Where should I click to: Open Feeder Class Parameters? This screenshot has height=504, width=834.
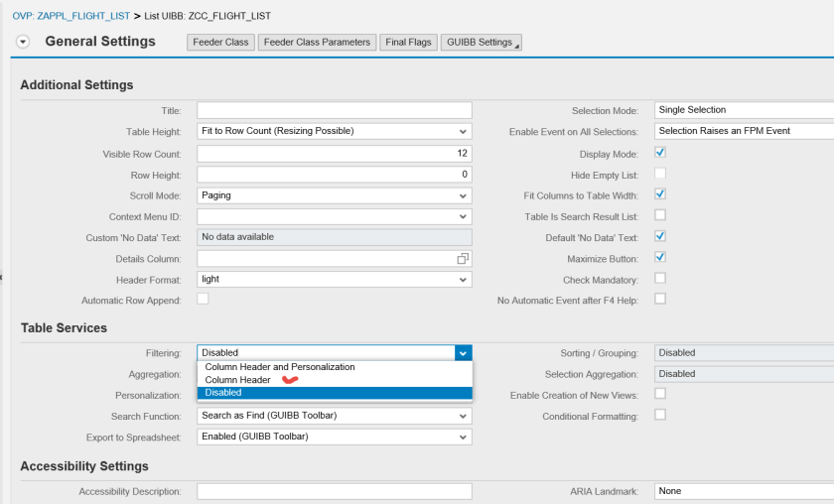point(317,42)
